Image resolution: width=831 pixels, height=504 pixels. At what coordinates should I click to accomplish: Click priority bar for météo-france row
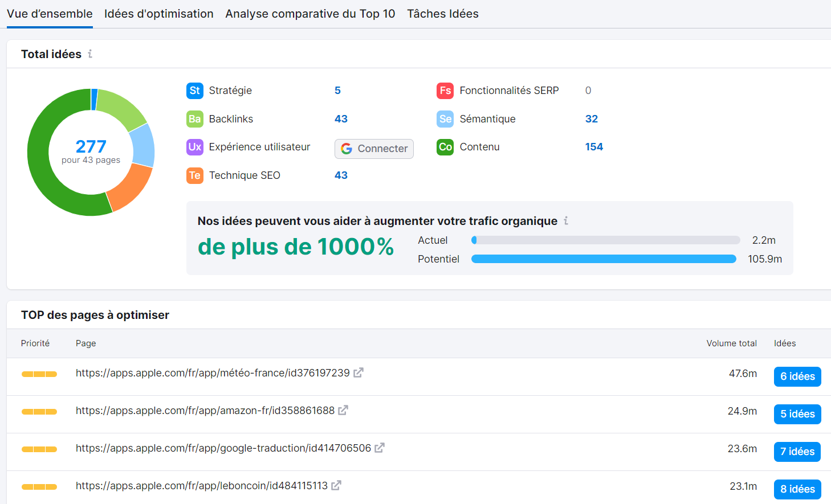[39, 374]
